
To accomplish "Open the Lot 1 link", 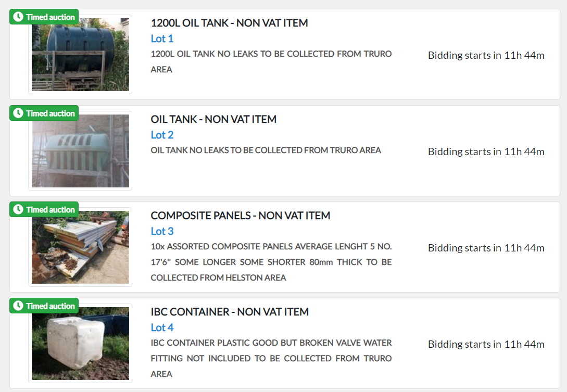I will pos(162,39).
